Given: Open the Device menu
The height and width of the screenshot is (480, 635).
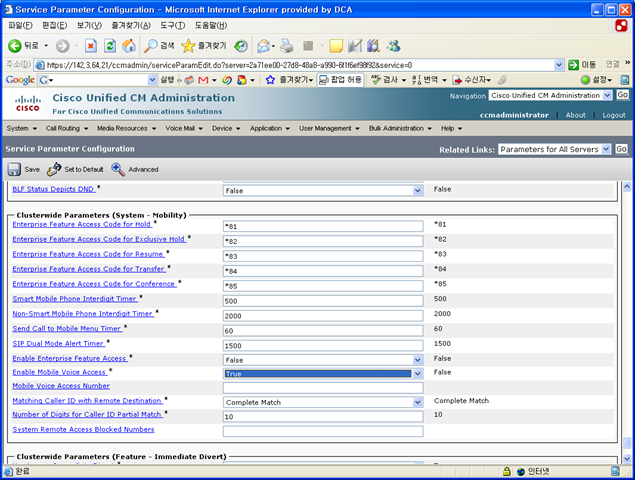Looking at the screenshot, I should point(226,128).
